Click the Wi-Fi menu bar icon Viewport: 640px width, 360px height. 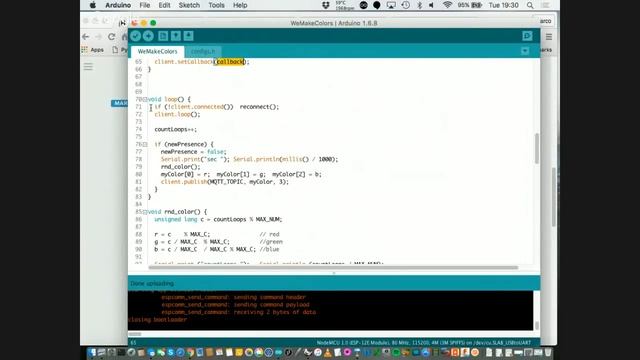[x=447, y=5]
